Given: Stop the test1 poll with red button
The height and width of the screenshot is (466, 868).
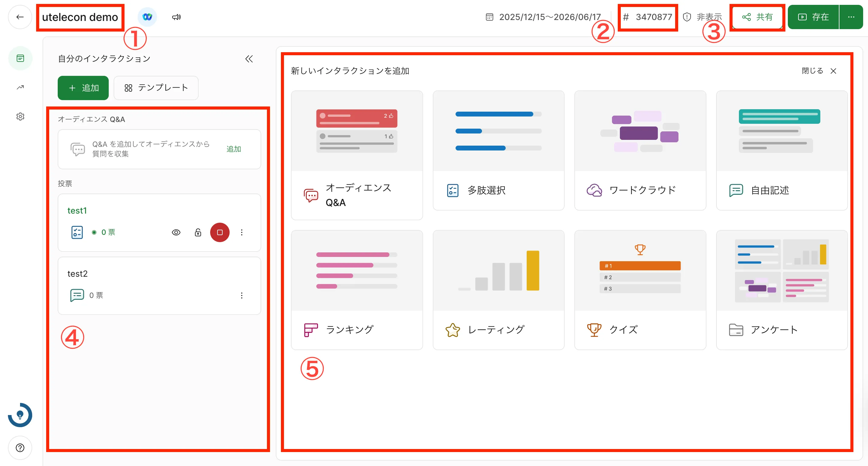Looking at the screenshot, I should click(x=220, y=232).
